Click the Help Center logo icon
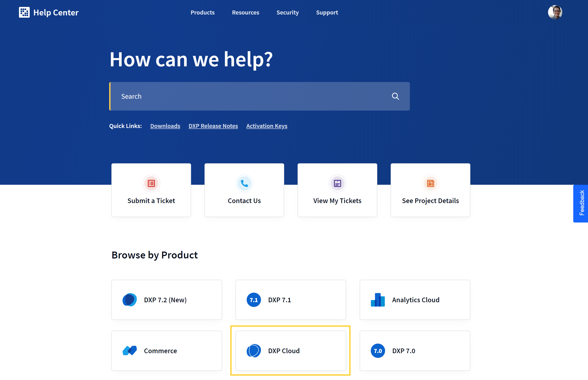Screen dimensions: 588x380 23,12
